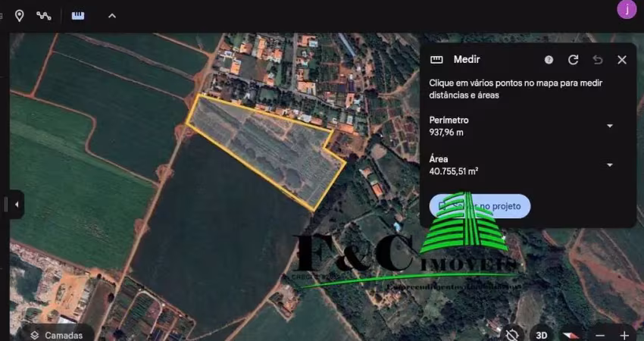This screenshot has height=341, width=644.
Task: Toggle the ruler Measure tool in toolbar
Action: 78,15
